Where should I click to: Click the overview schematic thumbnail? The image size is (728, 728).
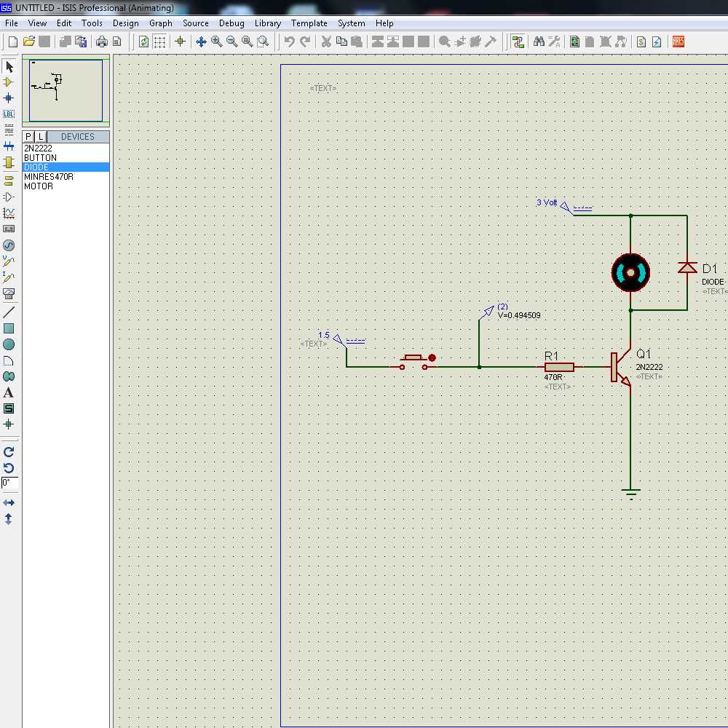pyautogui.click(x=66, y=90)
